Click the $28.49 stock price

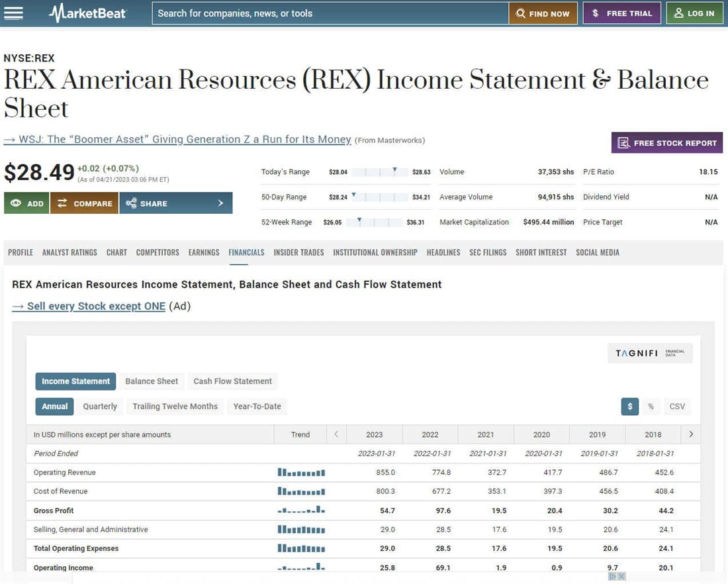(x=39, y=172)
